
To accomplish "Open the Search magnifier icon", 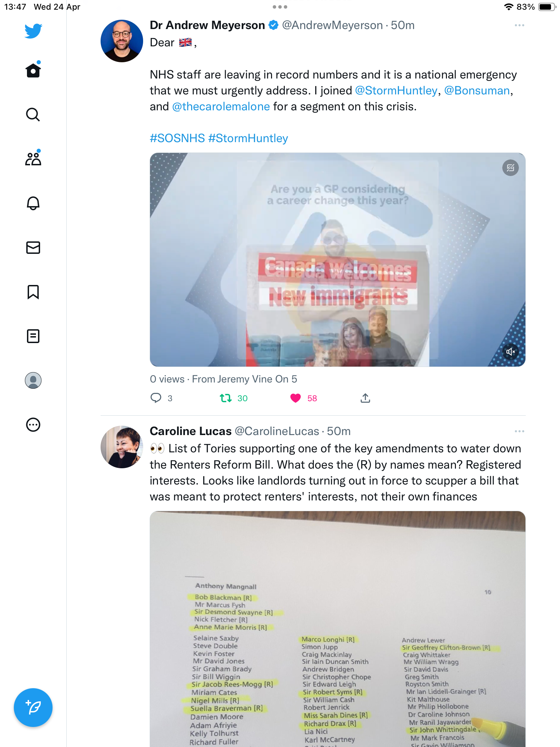I will pyautogui.click(x=33, y=114).
